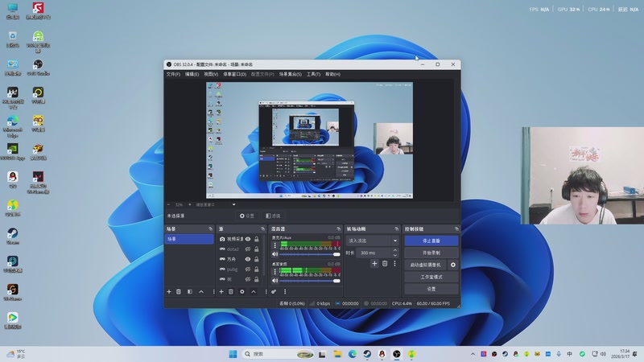644x362 pixels.
Task: Remove selected scene with trash icon
Action: [x=179, y=291]
